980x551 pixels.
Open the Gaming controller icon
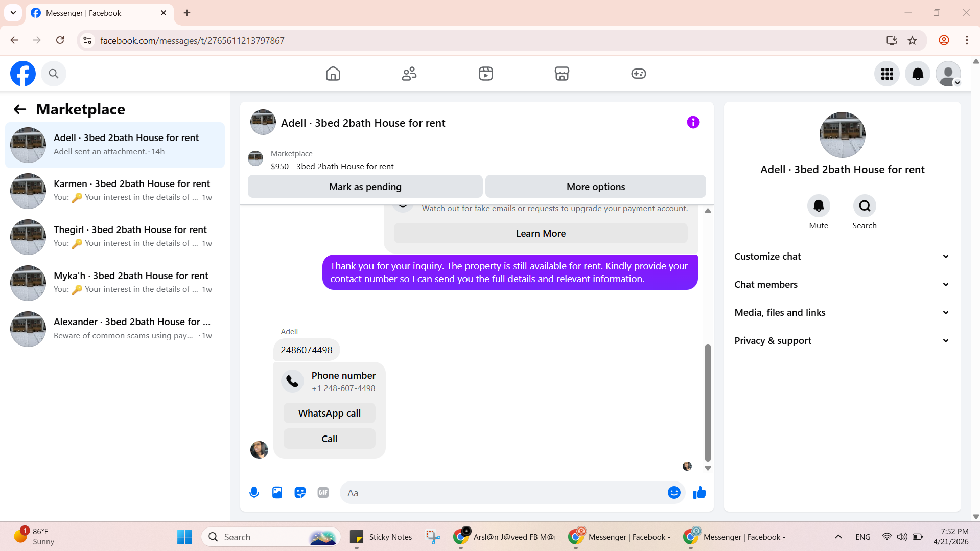pyautogui.click(x=639, y=74)
